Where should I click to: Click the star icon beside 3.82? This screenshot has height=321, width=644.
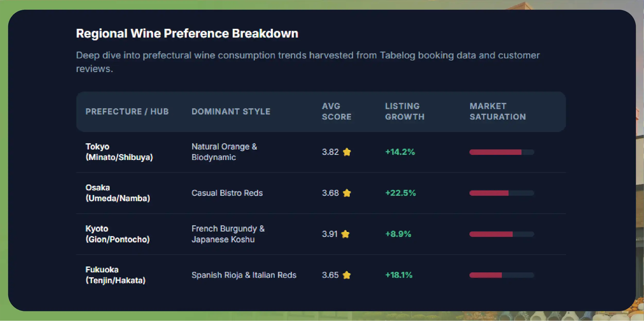point(347,152)
